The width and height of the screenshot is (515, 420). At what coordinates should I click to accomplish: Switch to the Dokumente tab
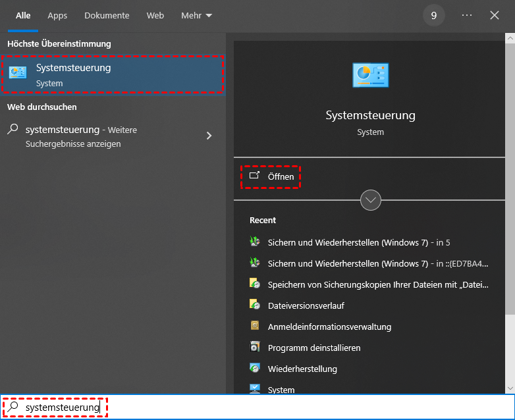tap(107, 15)
